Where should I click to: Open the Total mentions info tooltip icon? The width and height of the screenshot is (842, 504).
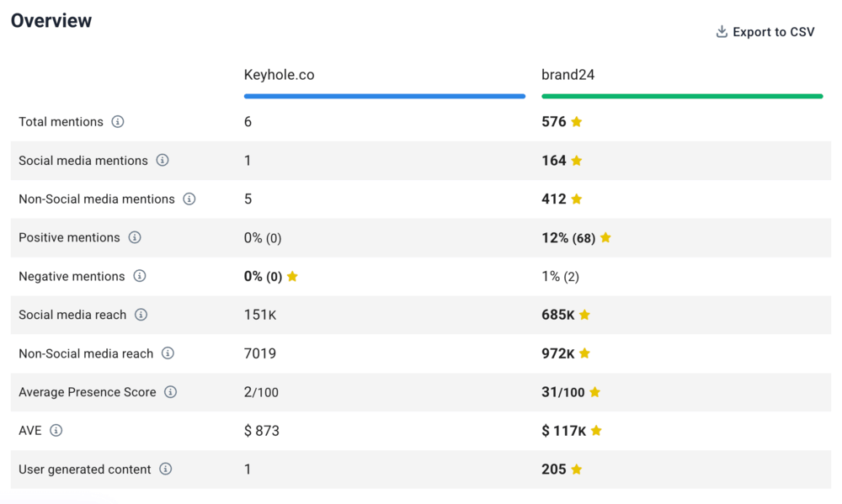(118, 122)
